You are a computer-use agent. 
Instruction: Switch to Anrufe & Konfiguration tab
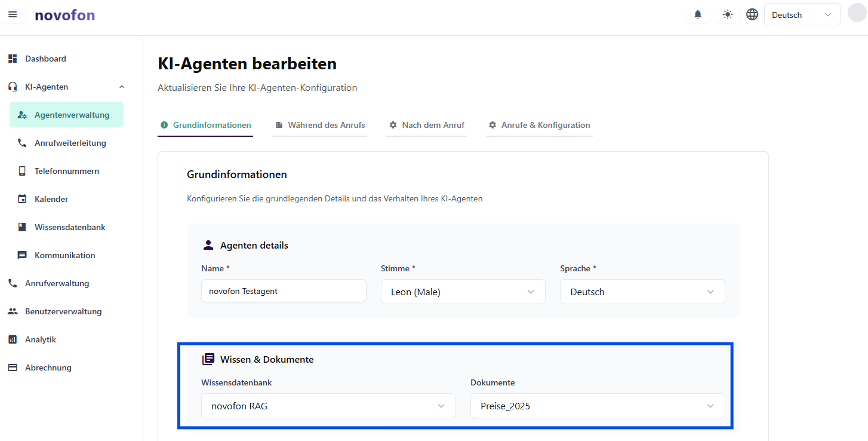(539, 125)
